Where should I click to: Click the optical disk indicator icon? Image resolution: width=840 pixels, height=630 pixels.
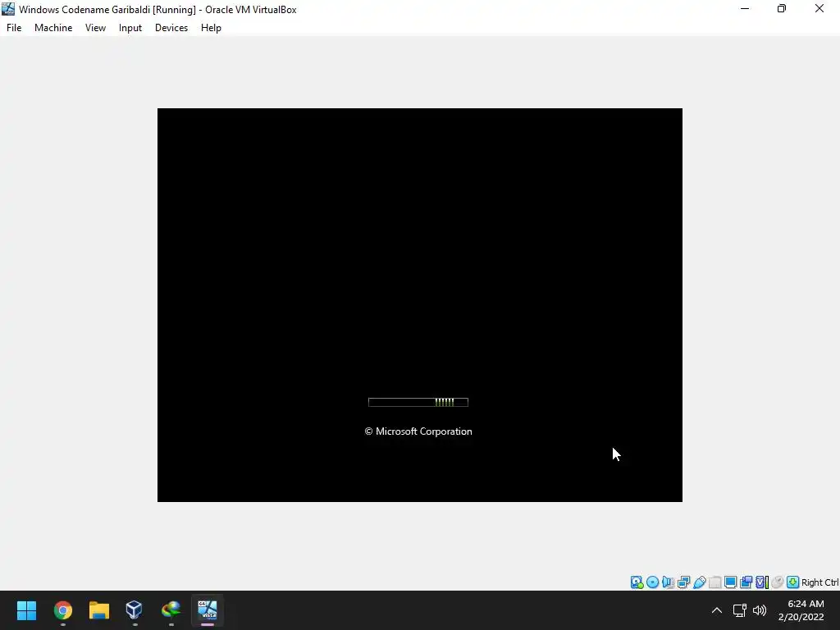652,582
